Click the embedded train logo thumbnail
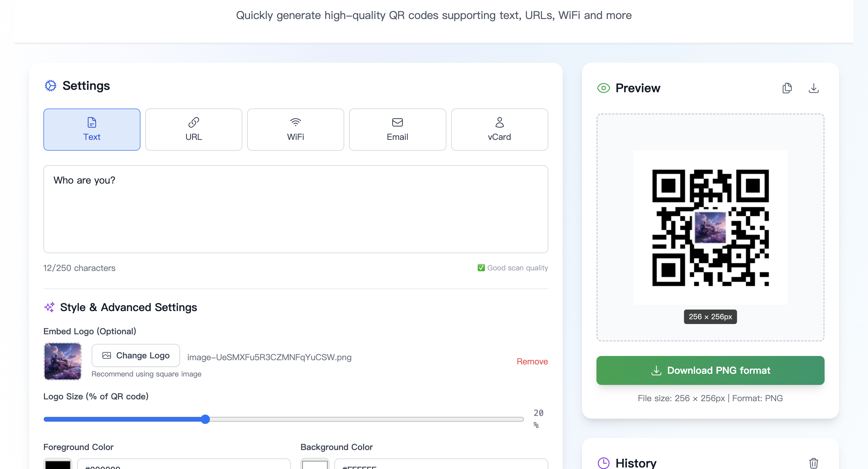This screenshot has width=868, height=469. coord(62,361)
